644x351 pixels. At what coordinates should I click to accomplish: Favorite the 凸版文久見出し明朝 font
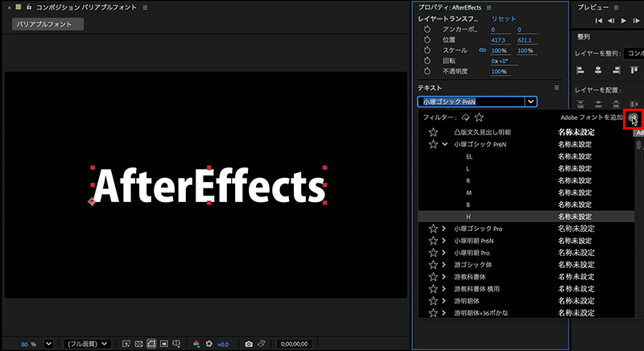pos(433,132)
